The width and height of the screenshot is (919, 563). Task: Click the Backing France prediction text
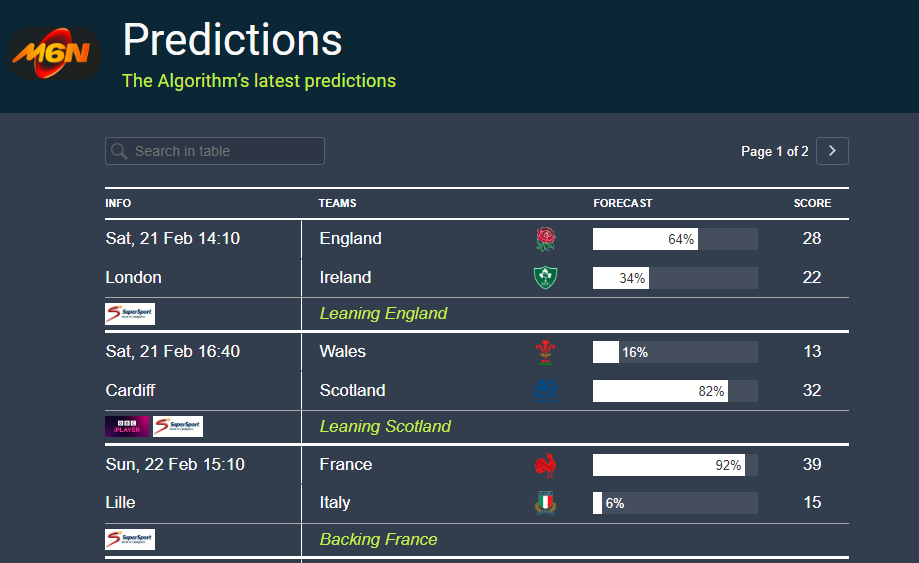coord(378,539)
